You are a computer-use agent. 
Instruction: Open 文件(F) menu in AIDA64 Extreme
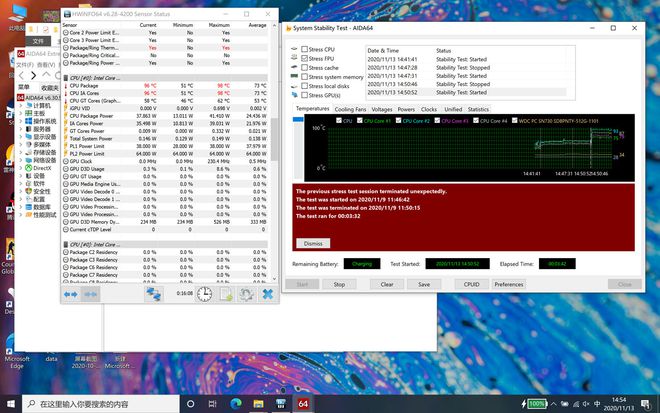pyautogui.click(x=25, y=65)
